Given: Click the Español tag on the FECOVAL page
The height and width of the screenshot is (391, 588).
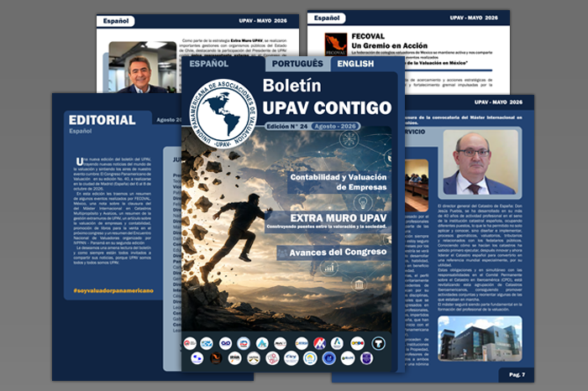Looking at the screenshot, I should [x=327, y=18].
